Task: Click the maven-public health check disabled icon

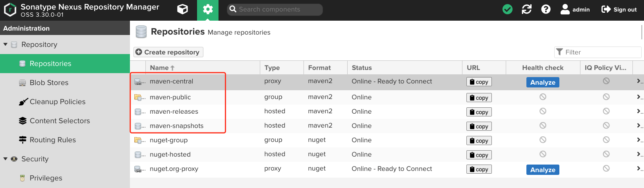Action: 543,97
